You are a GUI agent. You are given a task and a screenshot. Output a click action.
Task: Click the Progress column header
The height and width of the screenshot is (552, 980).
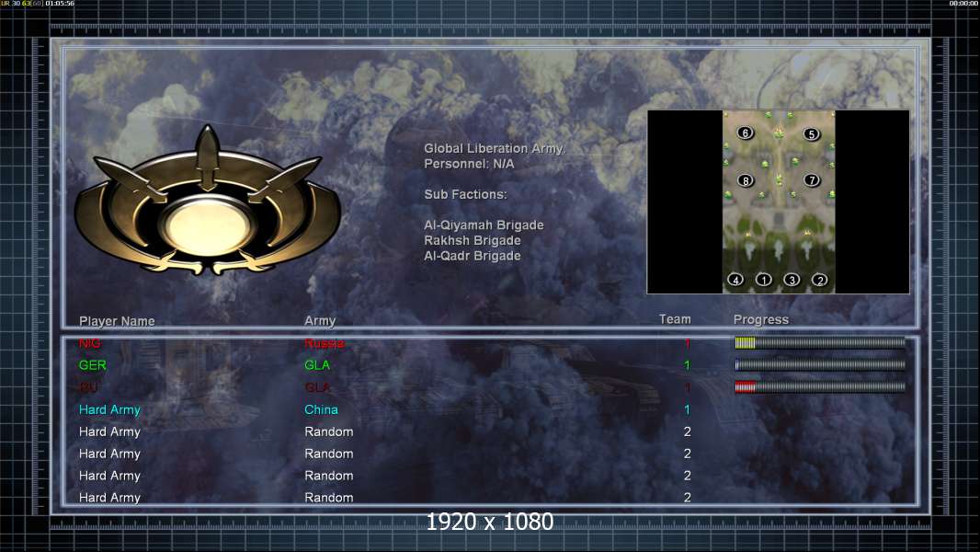(760, 319)
